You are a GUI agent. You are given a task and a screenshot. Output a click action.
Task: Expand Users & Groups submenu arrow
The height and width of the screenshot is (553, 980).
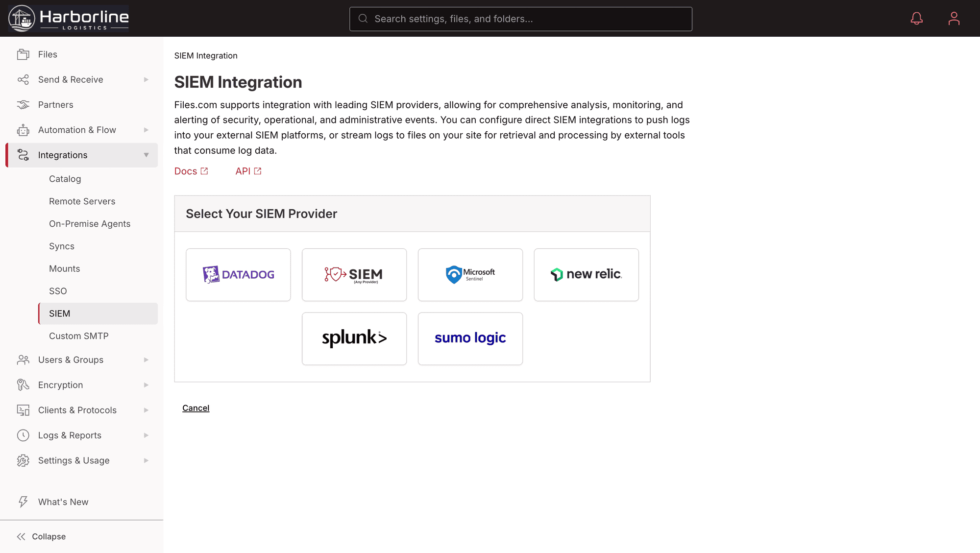tap(146, 360)
